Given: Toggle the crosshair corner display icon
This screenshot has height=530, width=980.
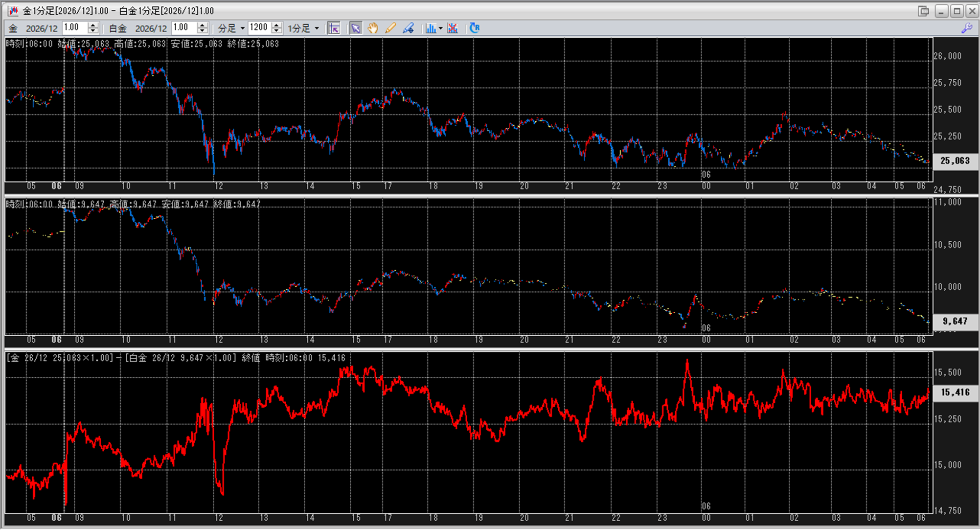Looking at the screenshot, I should pos(334,28).
